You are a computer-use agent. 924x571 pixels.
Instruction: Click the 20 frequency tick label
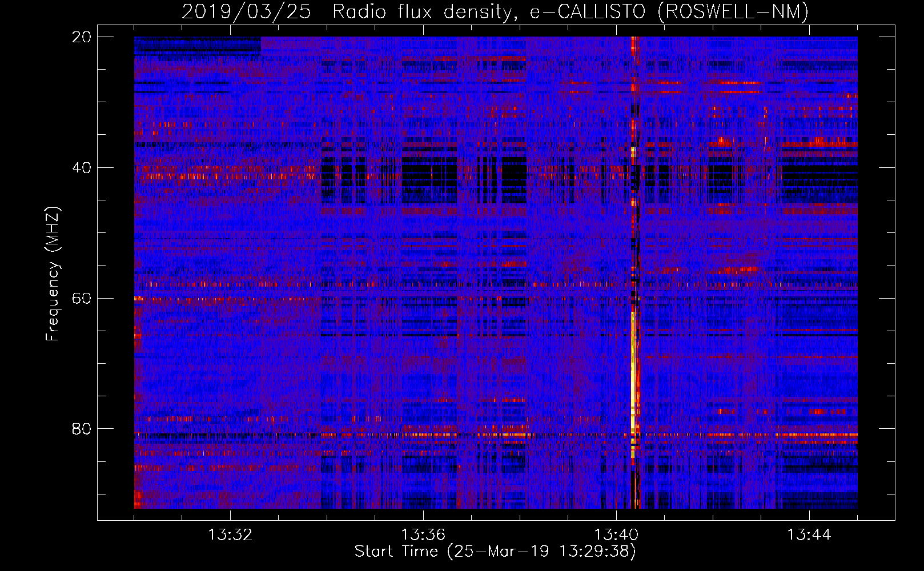tap(82, 37)
